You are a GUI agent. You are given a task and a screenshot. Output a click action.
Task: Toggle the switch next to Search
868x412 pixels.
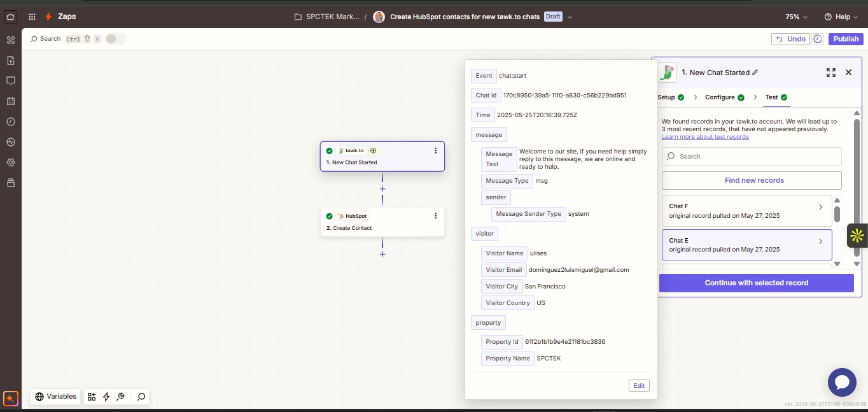115,39
